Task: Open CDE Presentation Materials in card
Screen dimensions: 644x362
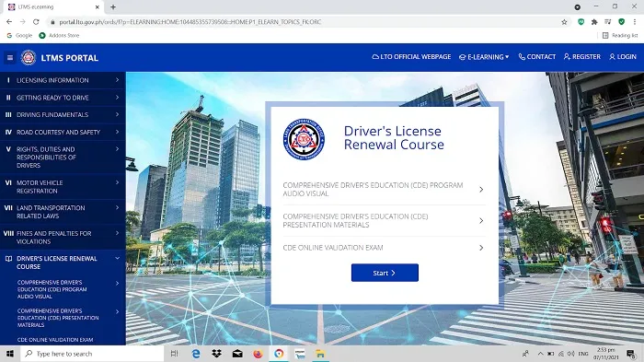Action: point(384,220)
